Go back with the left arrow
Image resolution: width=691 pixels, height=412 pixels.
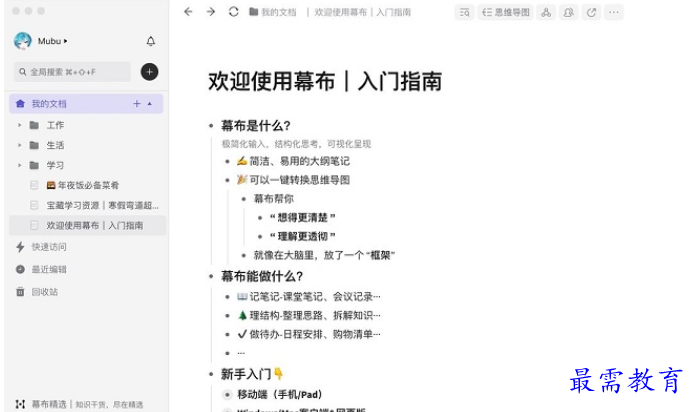tap(188, 12)
